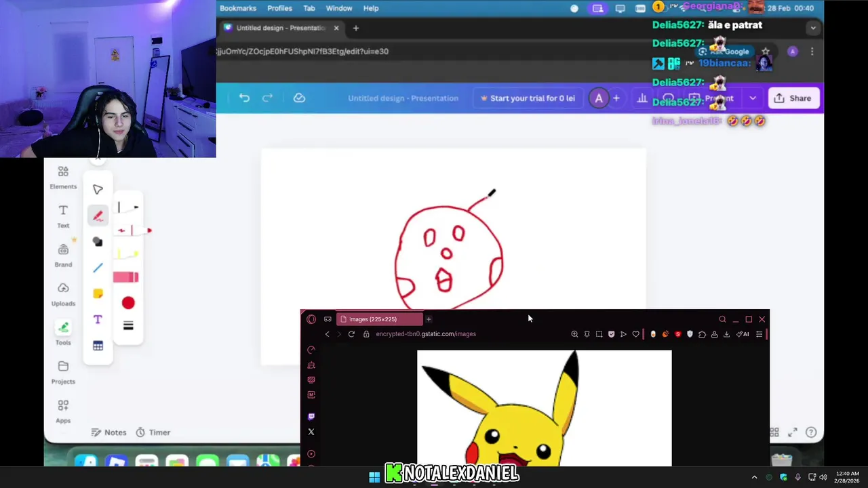The image size is (868, 488).
Task: Select the images (225×225) tab in Opera
Action: coord(379,319)
